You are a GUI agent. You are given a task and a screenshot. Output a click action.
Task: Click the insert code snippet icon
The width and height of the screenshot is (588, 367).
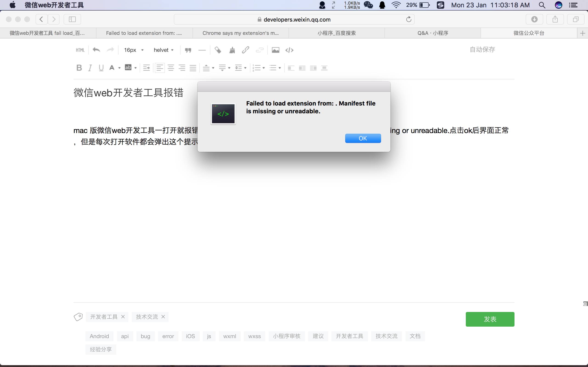click(x=289, y=50)
